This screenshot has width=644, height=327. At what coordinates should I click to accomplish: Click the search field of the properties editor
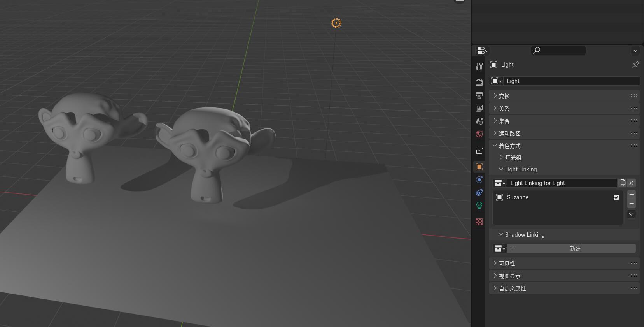click(558, 50)
